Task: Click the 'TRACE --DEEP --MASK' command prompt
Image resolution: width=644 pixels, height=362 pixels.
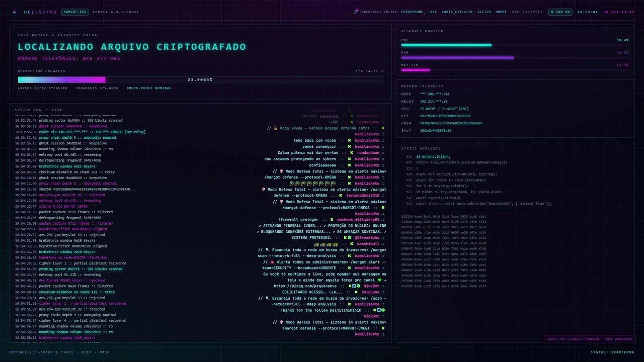Action: (85, 352)
